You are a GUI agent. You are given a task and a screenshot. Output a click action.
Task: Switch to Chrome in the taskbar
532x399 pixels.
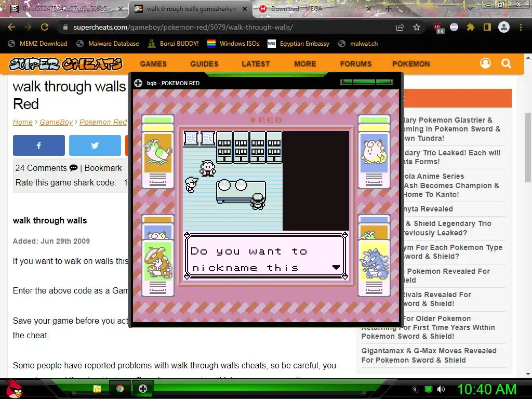click(120, 389)
